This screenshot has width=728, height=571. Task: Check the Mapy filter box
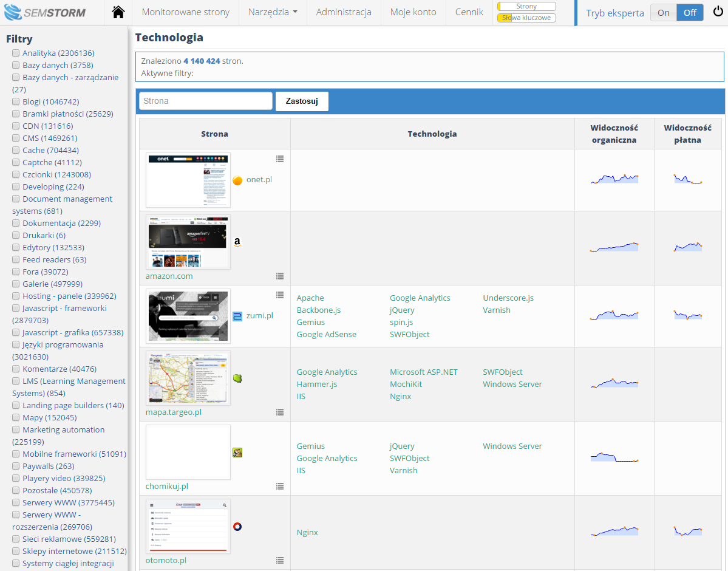coord(16,417)
